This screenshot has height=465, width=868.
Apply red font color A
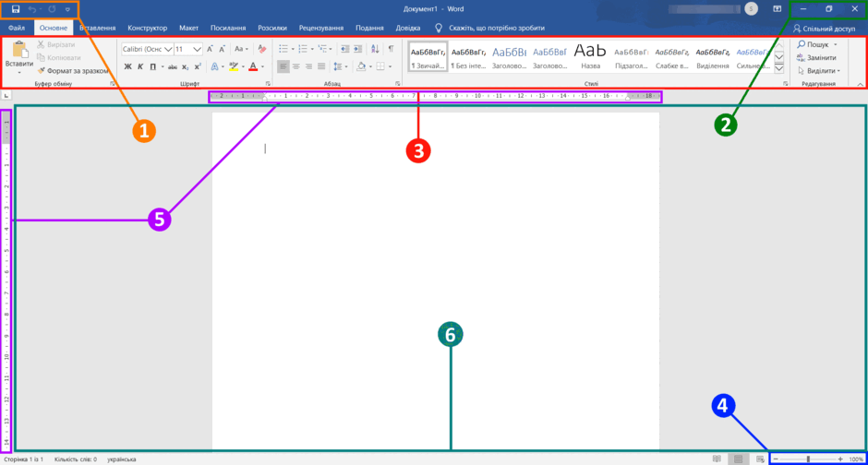click(x=253, y=67)
